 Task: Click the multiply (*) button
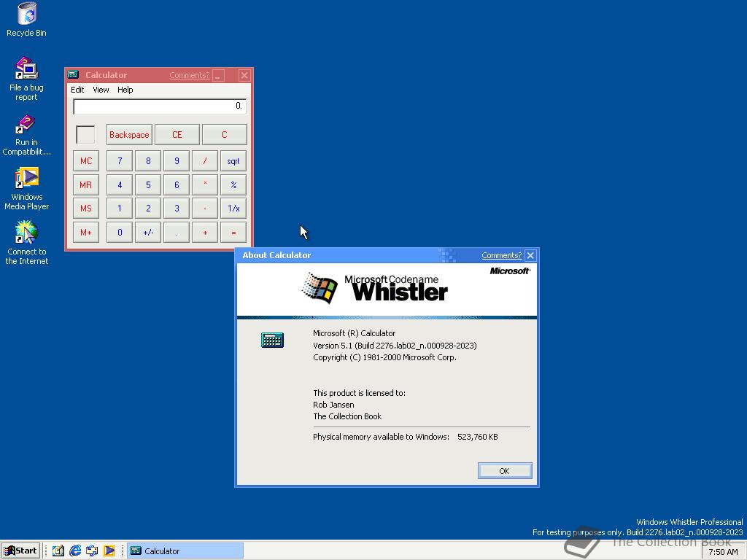[x=205, y=184]
